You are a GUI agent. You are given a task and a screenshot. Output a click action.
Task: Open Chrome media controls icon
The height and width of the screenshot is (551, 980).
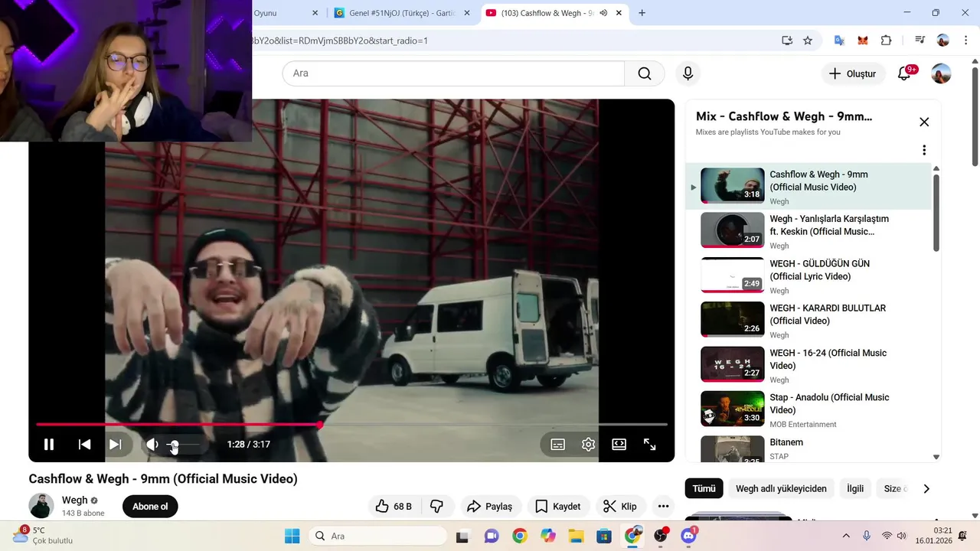(920, 41)
